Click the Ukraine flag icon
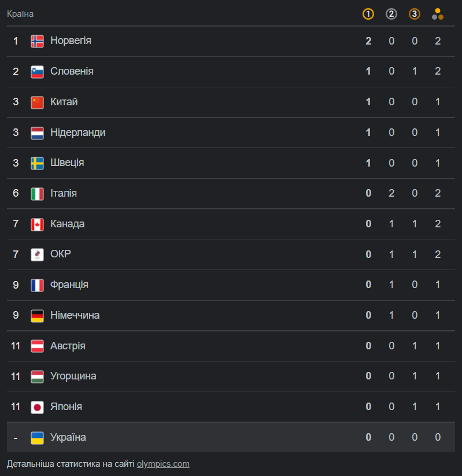This screenshot has width=462, height=476. (37, 438)
